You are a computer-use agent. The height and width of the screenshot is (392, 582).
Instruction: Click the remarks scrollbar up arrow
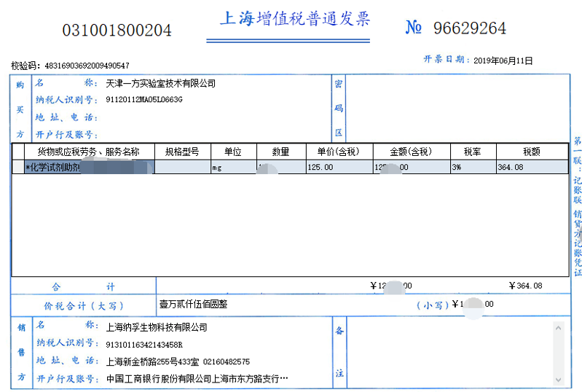coord(558,326)
